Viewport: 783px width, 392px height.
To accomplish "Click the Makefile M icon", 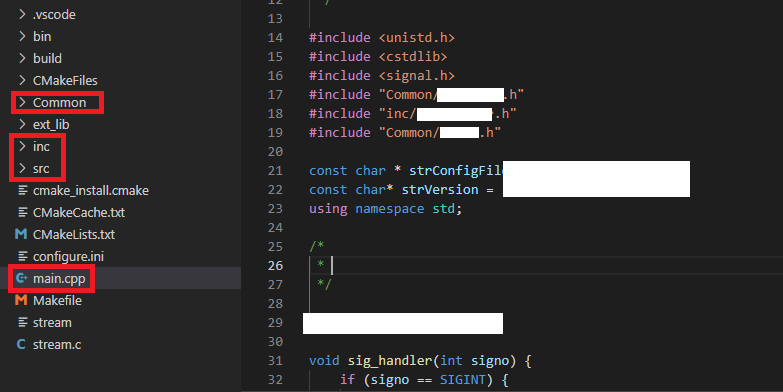I will pos(21,300).
